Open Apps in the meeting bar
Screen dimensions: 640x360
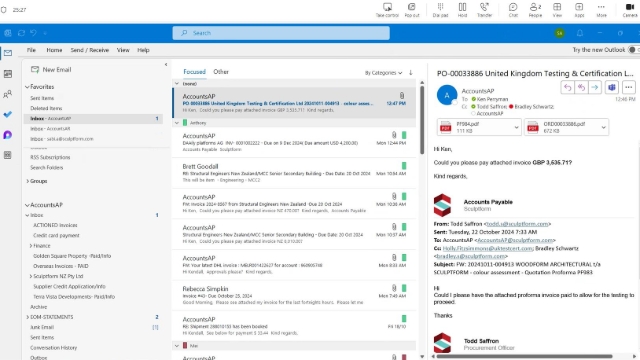[579, 7]
